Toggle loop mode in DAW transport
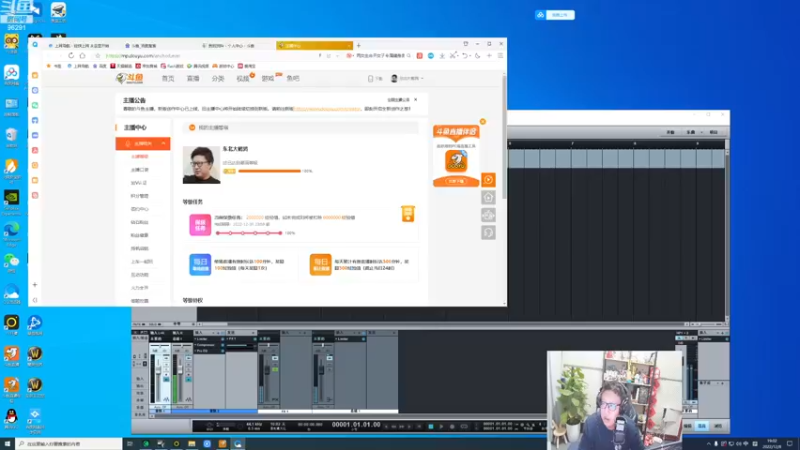This screenshot has height=450, width=800. (x=464, y=427)
